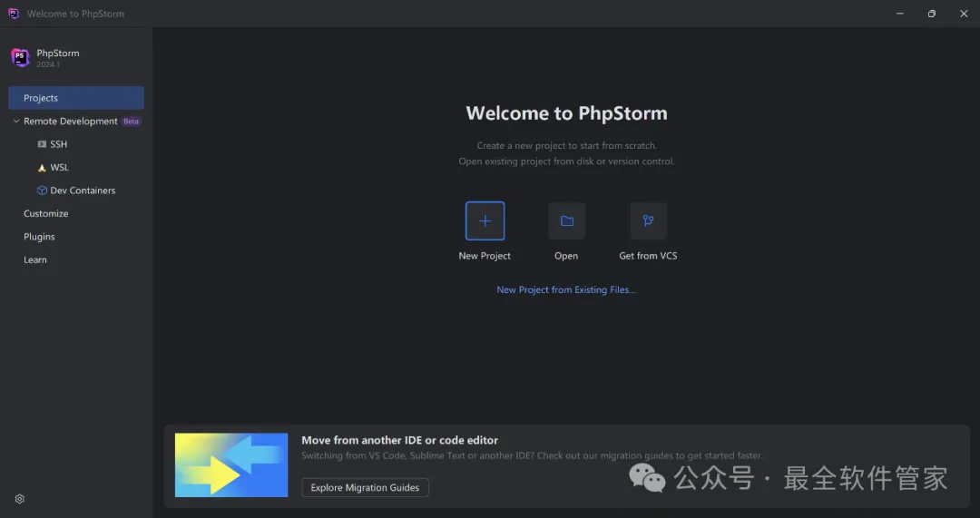The image size is (980, 518).
Task: Click the New Project plus icon
Action: [485, 220]
